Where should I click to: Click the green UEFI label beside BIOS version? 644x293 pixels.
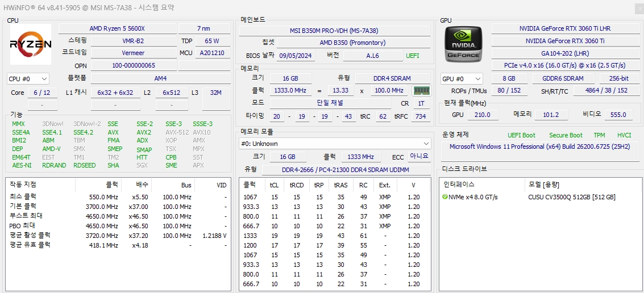[x=412, y=56]
